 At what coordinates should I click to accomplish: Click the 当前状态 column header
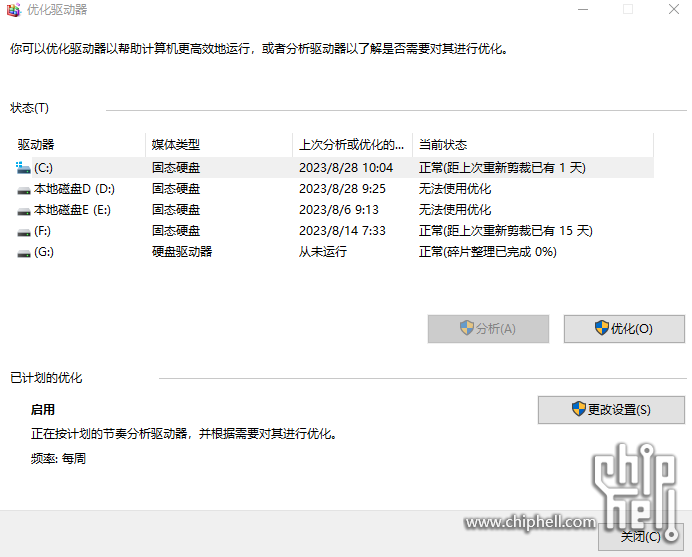(x=533, y=145)
